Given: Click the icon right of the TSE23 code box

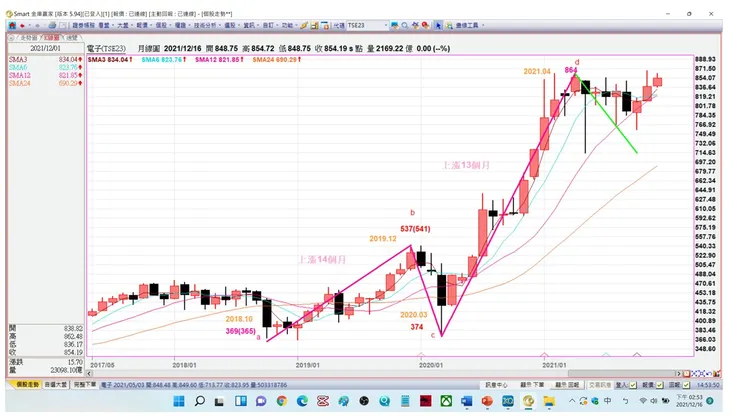Looking at the screenshot, I should [x=395, y=25].
